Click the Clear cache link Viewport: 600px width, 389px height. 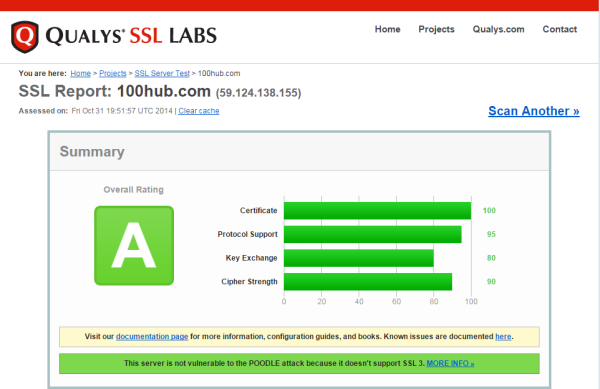[199, 111]
